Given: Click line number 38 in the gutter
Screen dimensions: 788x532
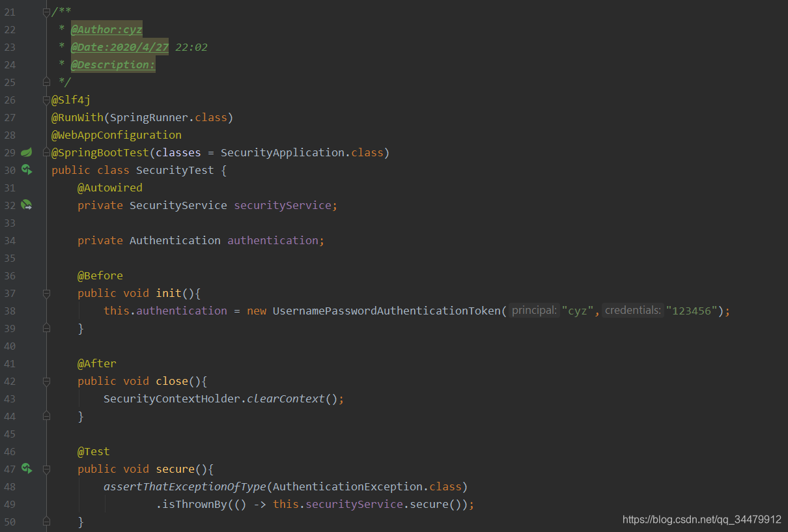Looking at the screenshot, I should tap(10, 311).
